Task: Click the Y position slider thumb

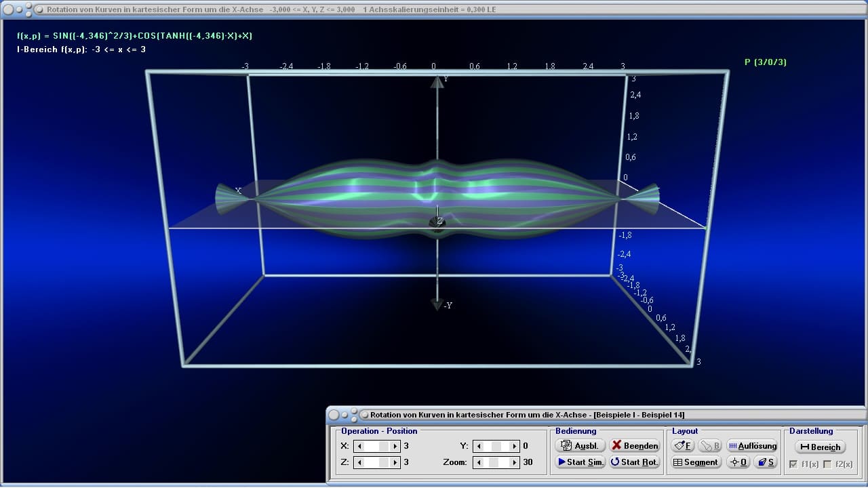Action: click(x=496, y=446)
